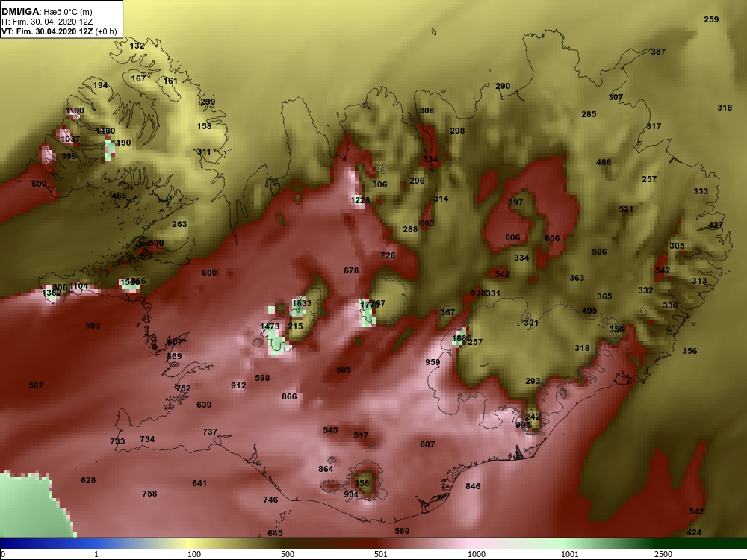Click the 'VT: Fim. 30.04.2020 12Z (+0 h)' line
The height and width of the screenshot is (560, 747).
(59, 31)
